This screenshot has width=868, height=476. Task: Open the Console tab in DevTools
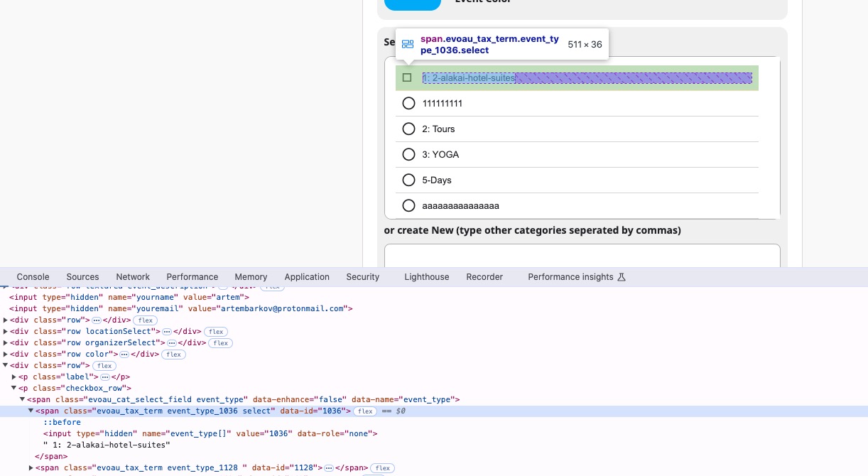coord(33,277)
